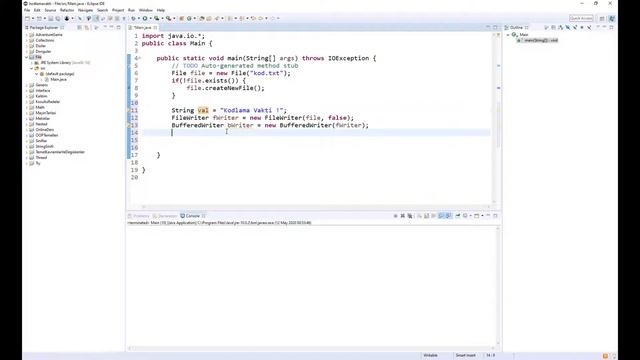640x360 pixels.
Task: Click the Save All toolbar icon
Action: click(x=58, y=18)
